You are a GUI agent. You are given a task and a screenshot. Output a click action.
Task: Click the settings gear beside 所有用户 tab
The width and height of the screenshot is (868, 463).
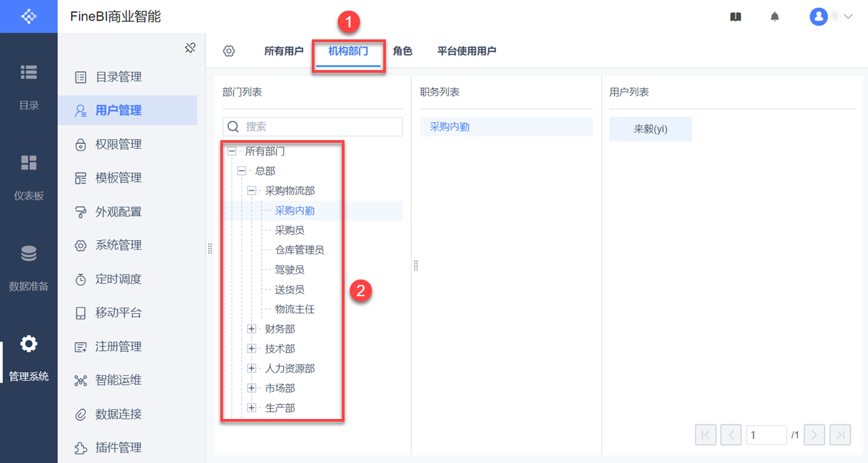pyautogui.click(x=229, y=51)
